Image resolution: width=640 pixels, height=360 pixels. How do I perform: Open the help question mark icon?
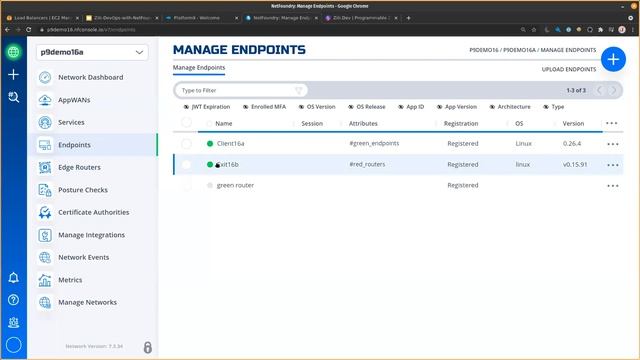[13, 300]
